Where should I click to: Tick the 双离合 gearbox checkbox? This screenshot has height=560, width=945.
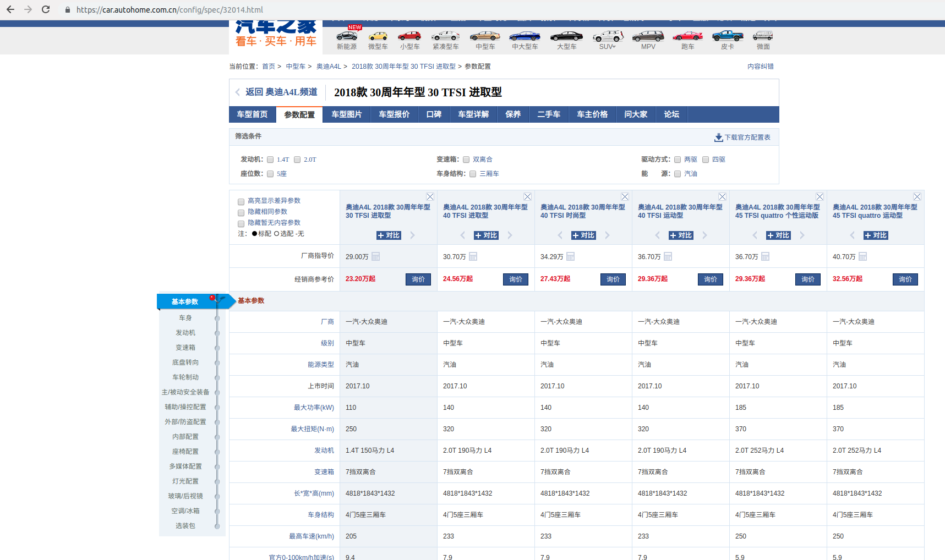pos(466,160)
